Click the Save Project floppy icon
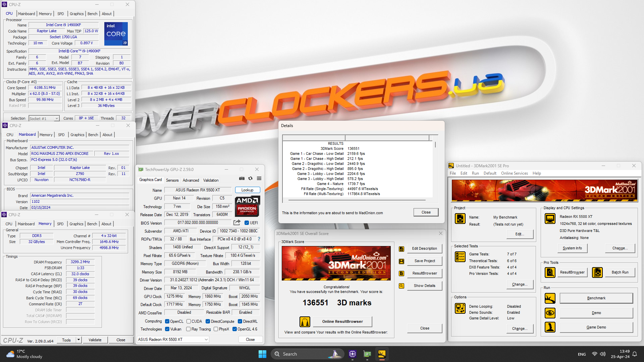This screenshot has width=644, height=362. point(401,261)
